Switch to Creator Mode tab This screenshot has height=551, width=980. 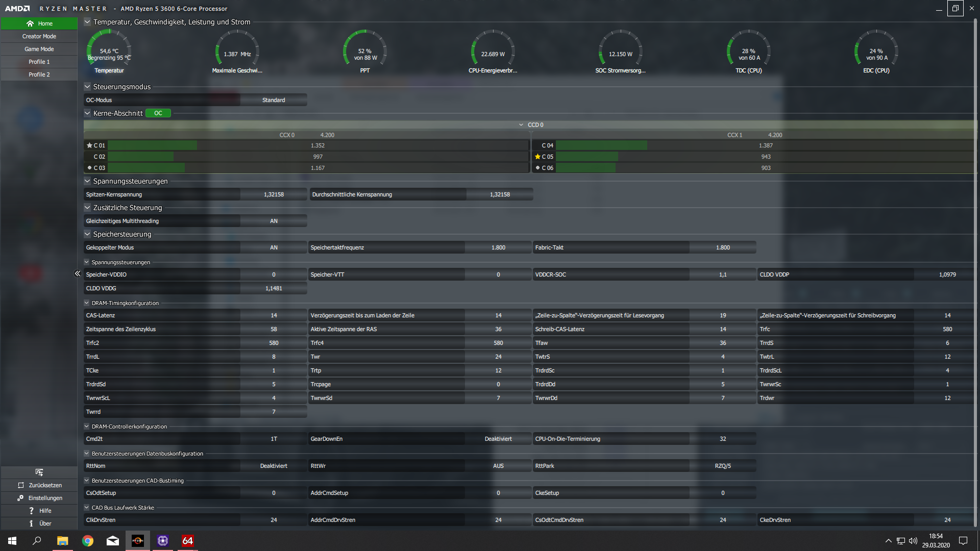point(39,36)
